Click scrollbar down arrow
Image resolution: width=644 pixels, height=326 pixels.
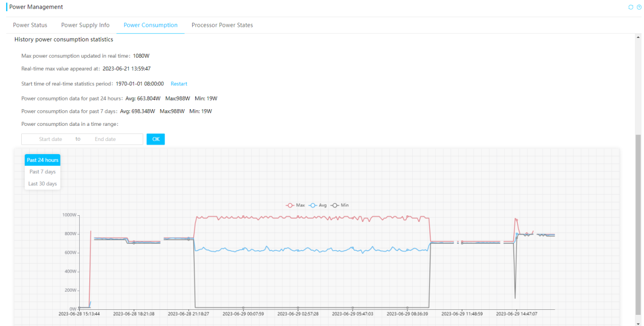click(x=638, y=323)
